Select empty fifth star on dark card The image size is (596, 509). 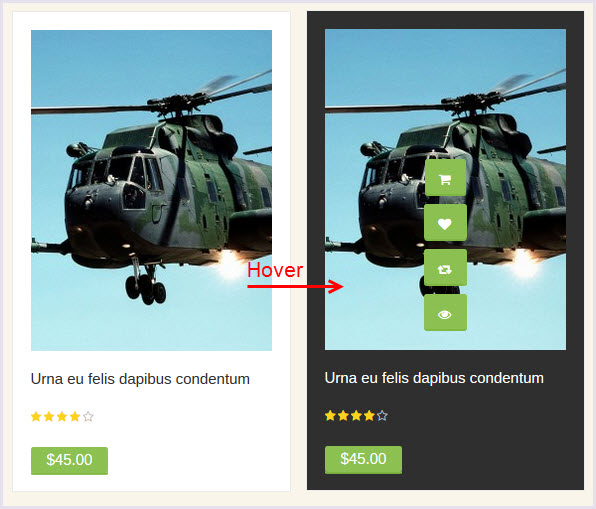click(x=382, y=415)
